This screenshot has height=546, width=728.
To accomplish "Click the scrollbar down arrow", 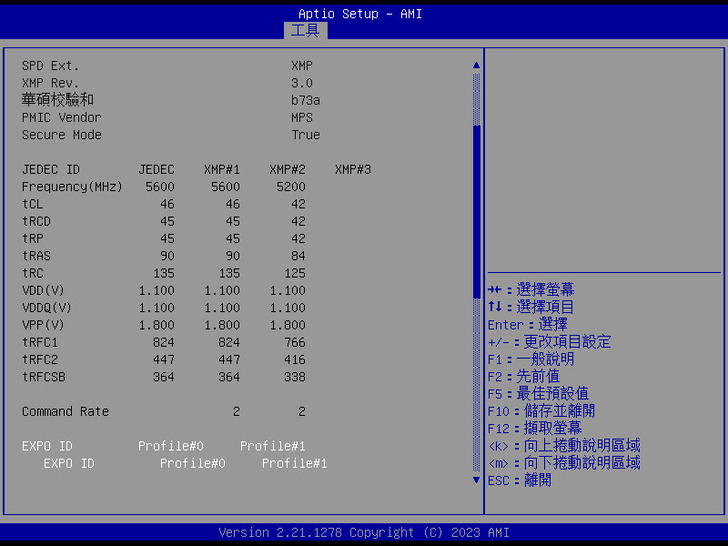I will coord(476,480).
